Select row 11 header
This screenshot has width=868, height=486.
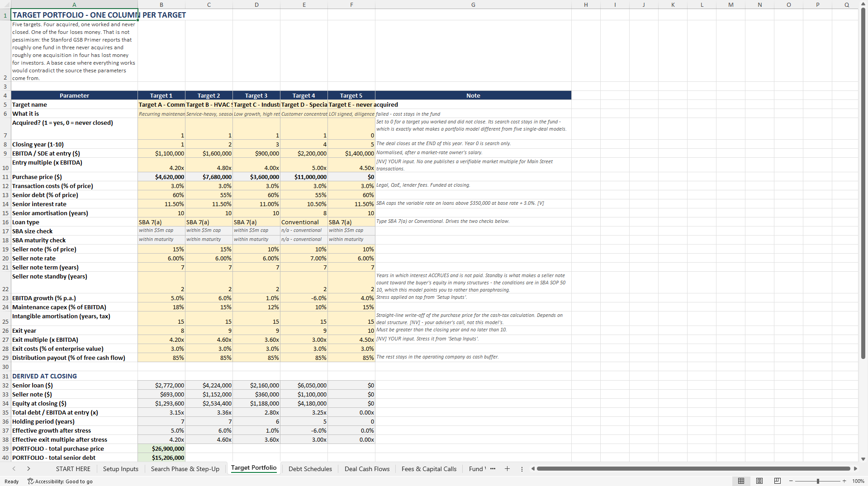coord(5,177)
